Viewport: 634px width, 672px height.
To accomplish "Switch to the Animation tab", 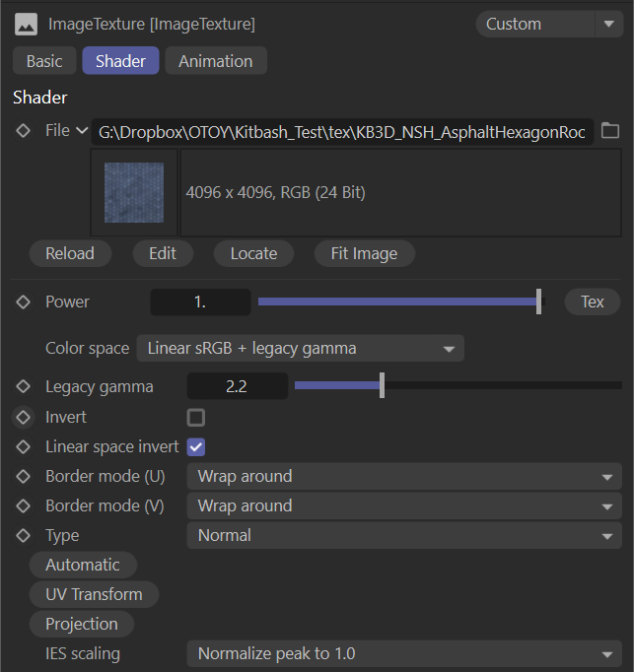I will click(x=215, y=61).
